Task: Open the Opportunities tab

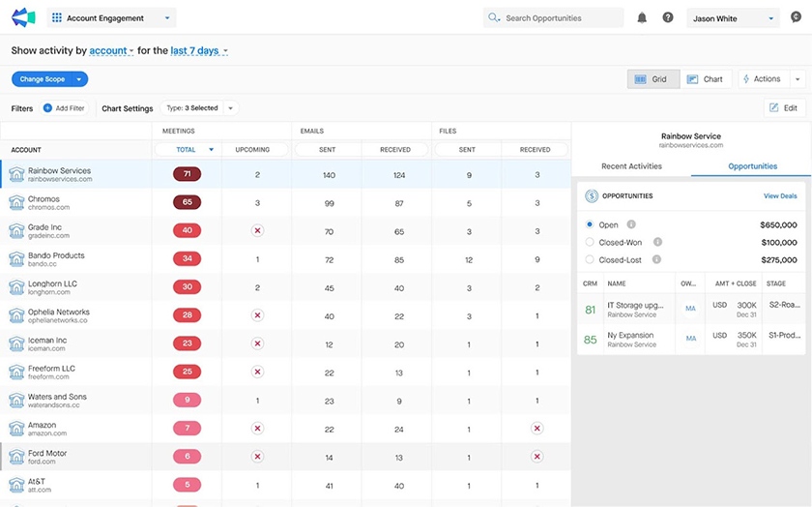Action: click(x=752, y=166)
